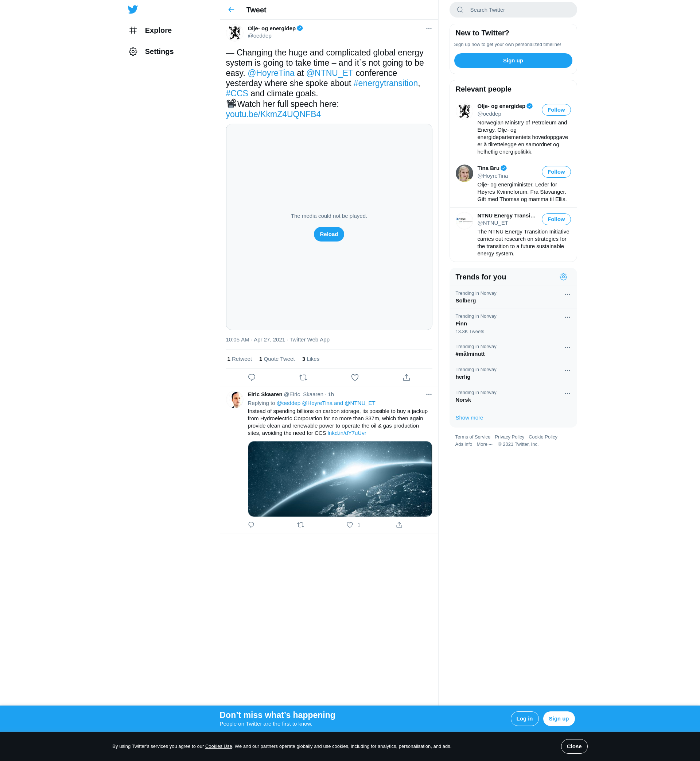View the 3 Likes list
This screenshot has height=761, width=700.
pyautogui.click(x=311, y=359)
